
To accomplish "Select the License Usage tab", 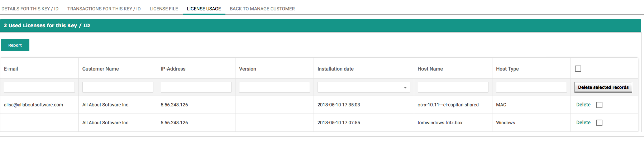I will point(204,9).
